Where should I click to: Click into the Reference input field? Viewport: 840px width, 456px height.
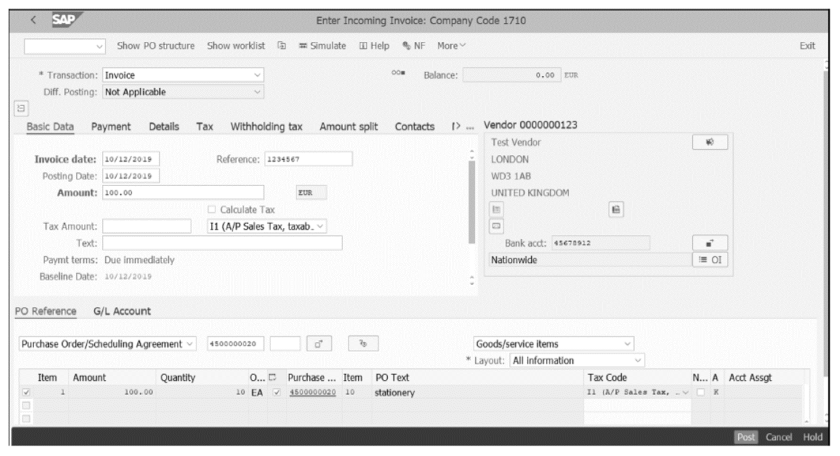(308, 159)
